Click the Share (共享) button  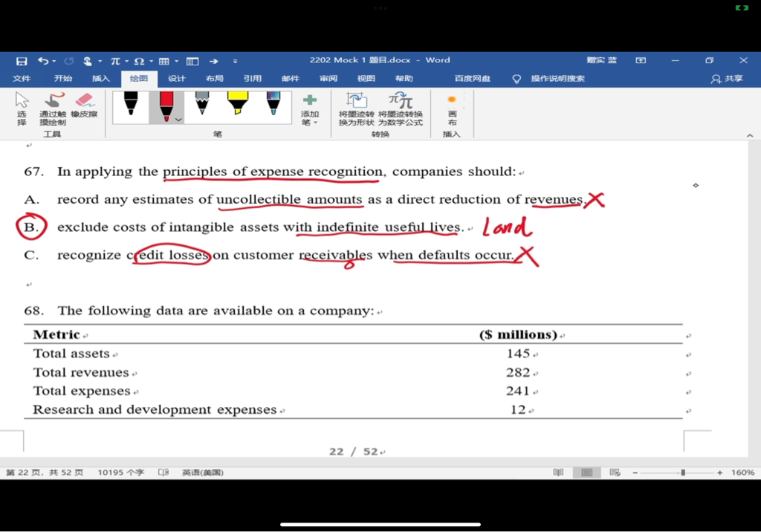(727, 79)
